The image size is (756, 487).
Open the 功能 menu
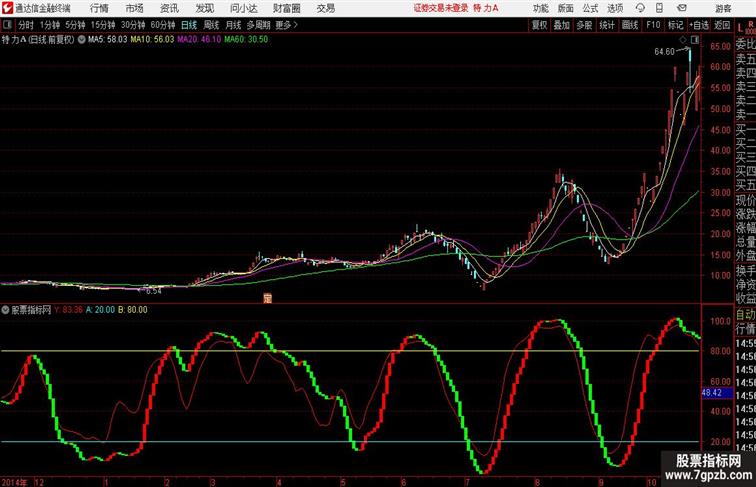click(540, 8)
